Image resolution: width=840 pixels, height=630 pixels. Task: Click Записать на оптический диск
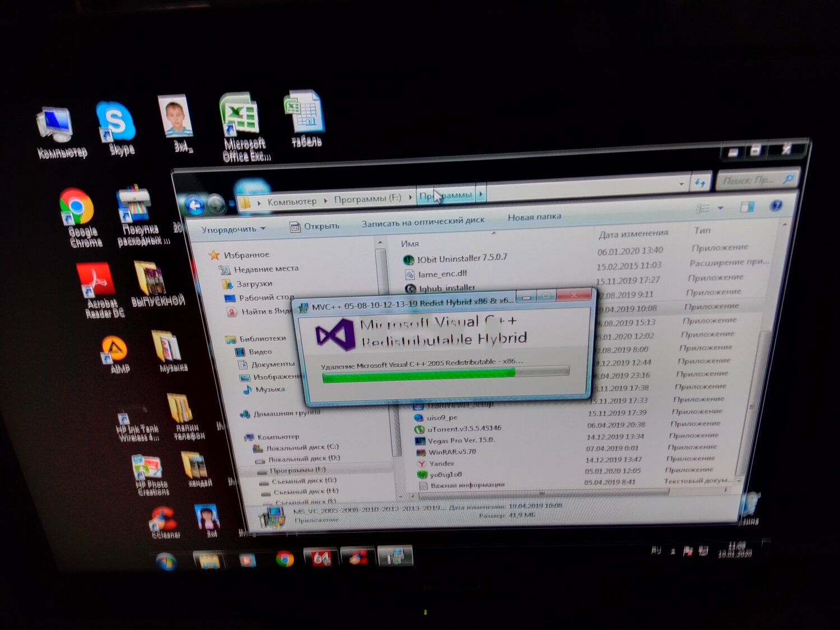pyautogui.click(x=423, y=222)
